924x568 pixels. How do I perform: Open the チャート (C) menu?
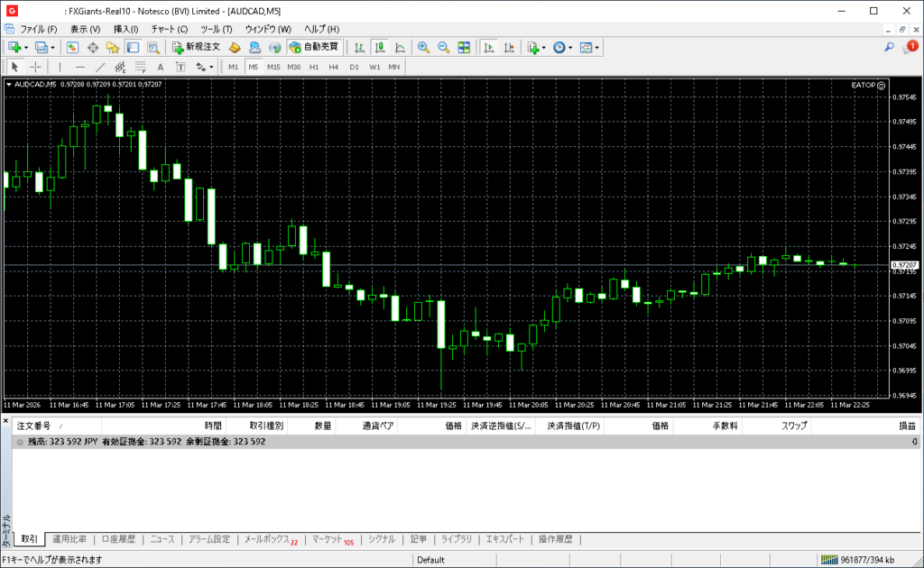click(169, 29)
